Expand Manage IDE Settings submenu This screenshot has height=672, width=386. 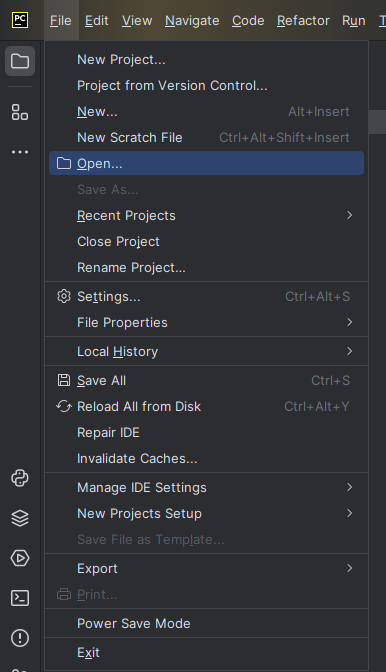[x=206, y=488]
